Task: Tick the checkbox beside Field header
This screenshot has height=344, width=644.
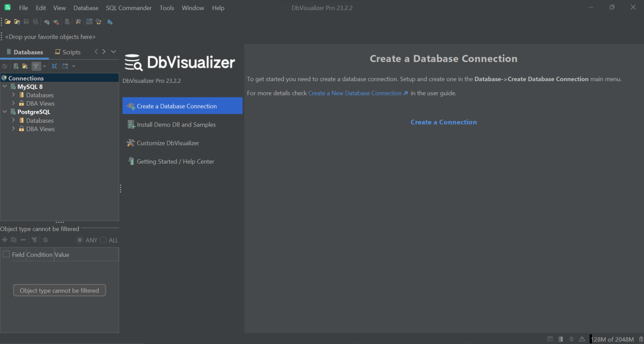Action: coord(6,254)
